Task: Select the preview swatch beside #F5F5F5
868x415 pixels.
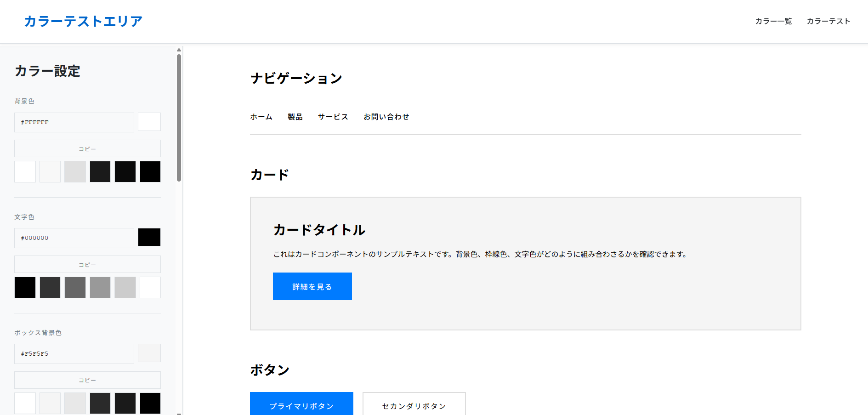Action: (x=149, y=353)
